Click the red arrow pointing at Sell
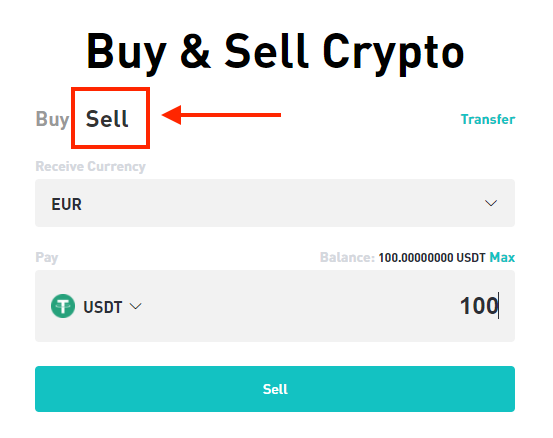This screenshot has width=553, height=438. 221,115
